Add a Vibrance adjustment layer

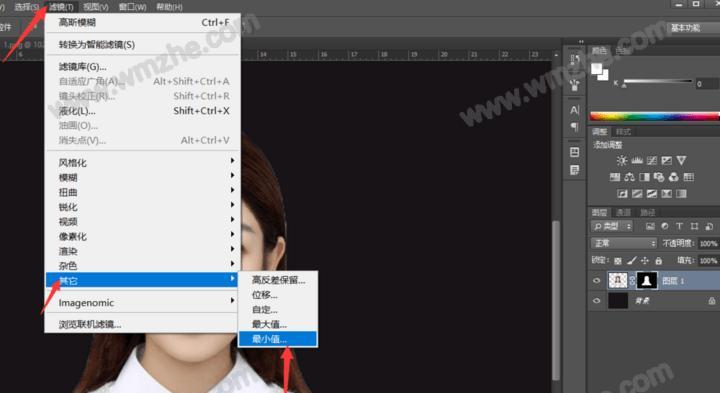681,160
